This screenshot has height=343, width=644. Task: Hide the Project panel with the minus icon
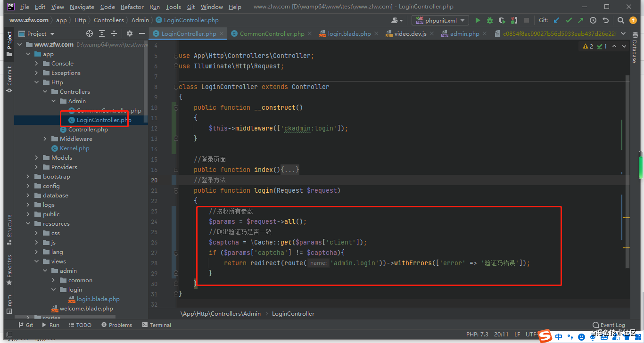coord(141,33)
